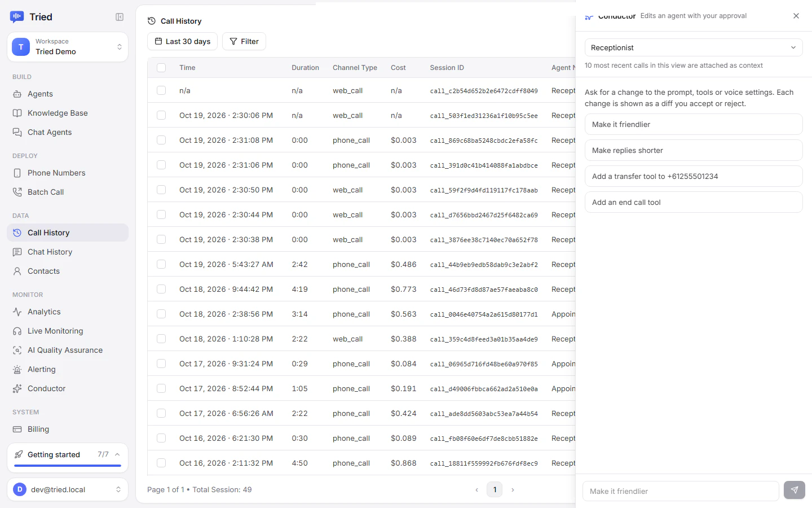The image size is (812, 508).
Task: Open Knowledge Base page
Action: click(x=68, y=113)
